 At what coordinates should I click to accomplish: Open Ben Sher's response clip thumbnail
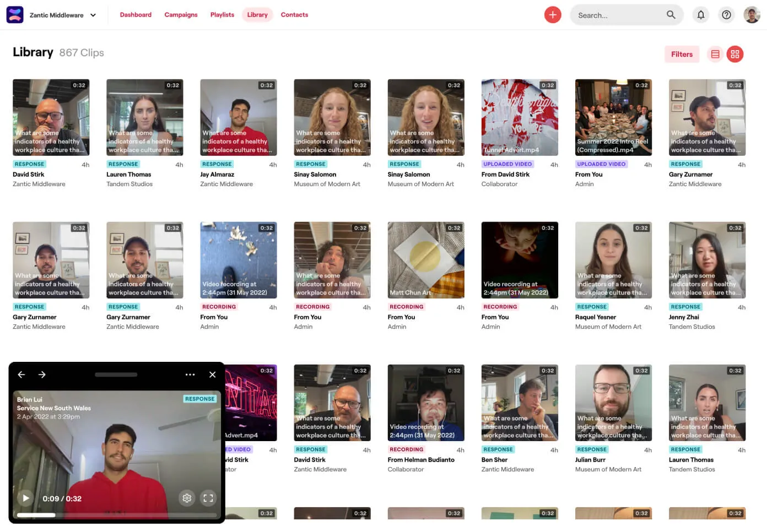click(x=520, y=403)
